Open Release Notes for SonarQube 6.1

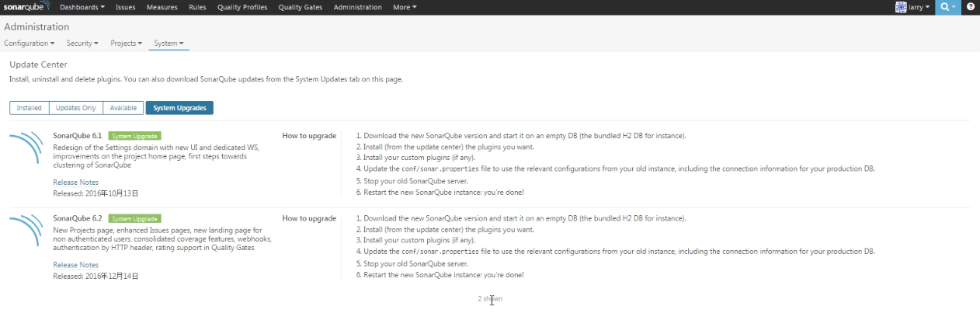(75, 183)
